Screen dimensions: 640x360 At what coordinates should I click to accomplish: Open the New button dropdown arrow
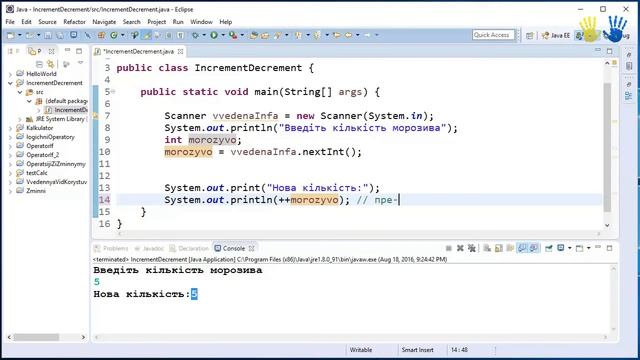coord(19,36)
